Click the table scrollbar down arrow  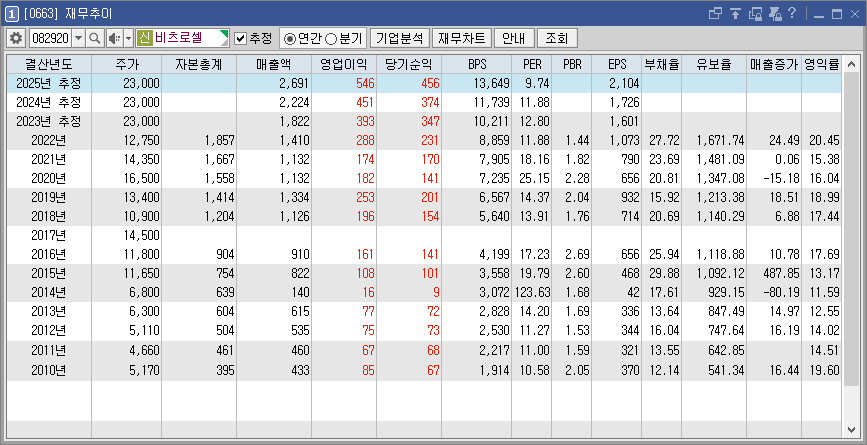tap(850, 429)
